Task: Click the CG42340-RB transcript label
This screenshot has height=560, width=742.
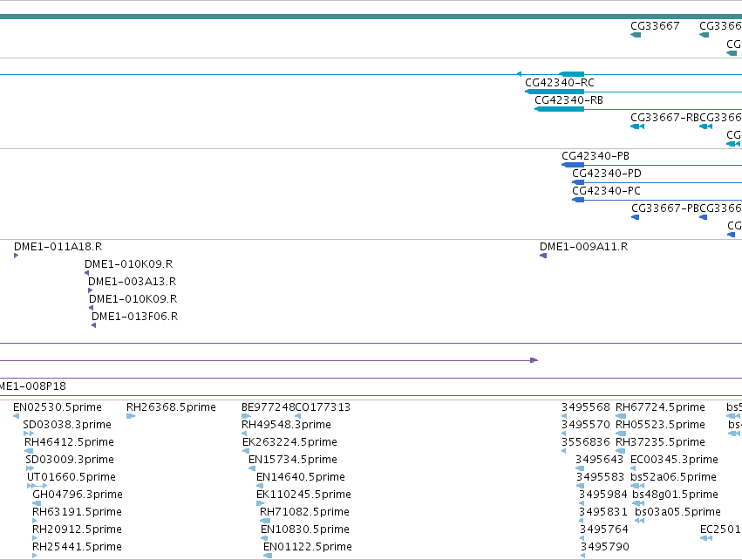Action: [568, 100]
